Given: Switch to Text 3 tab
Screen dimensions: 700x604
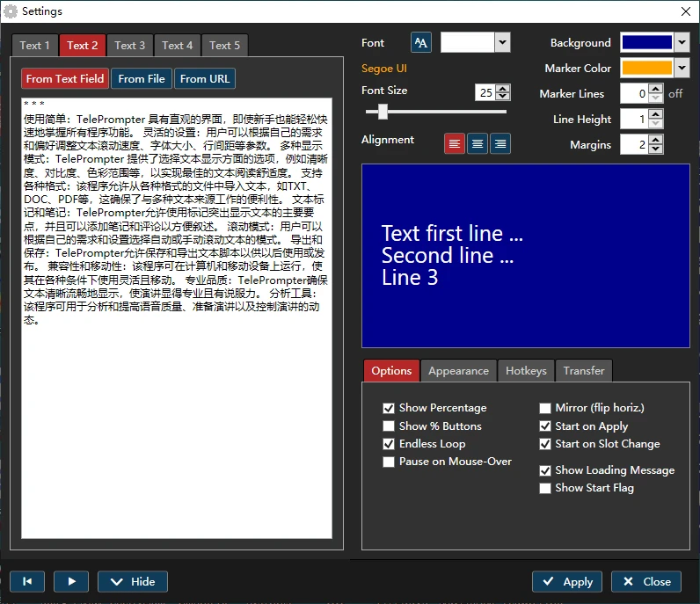Looking at the screenshot, I should point(130,46).
